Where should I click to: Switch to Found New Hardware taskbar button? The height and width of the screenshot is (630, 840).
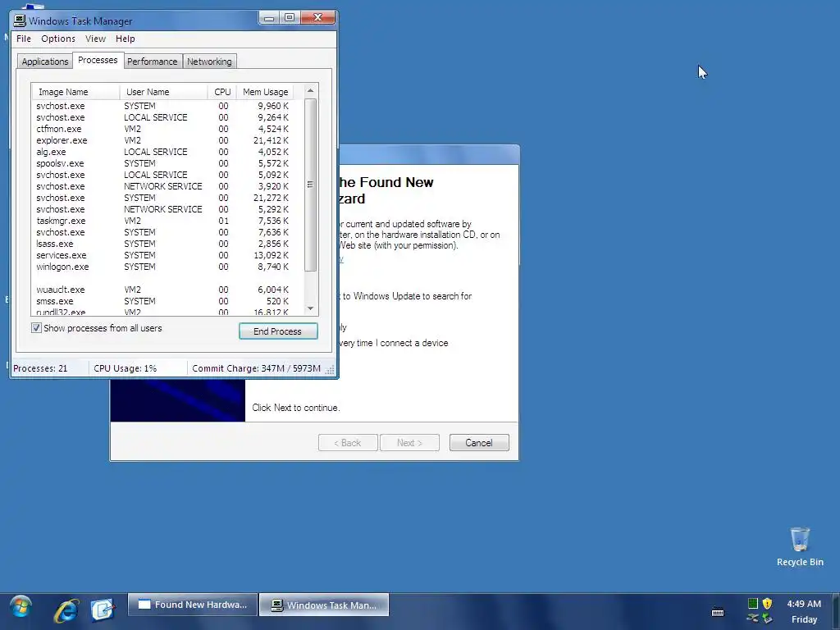pyautogui.click(x=192, y=605)
